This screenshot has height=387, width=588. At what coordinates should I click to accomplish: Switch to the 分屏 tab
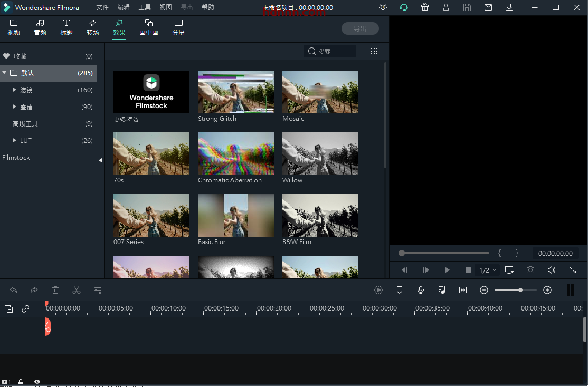point(178,27)
